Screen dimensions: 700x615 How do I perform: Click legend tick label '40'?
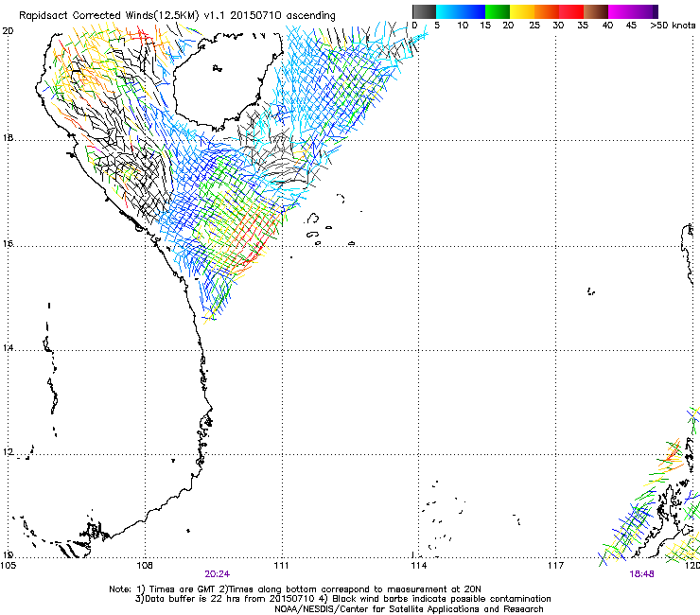coord(607,25)
